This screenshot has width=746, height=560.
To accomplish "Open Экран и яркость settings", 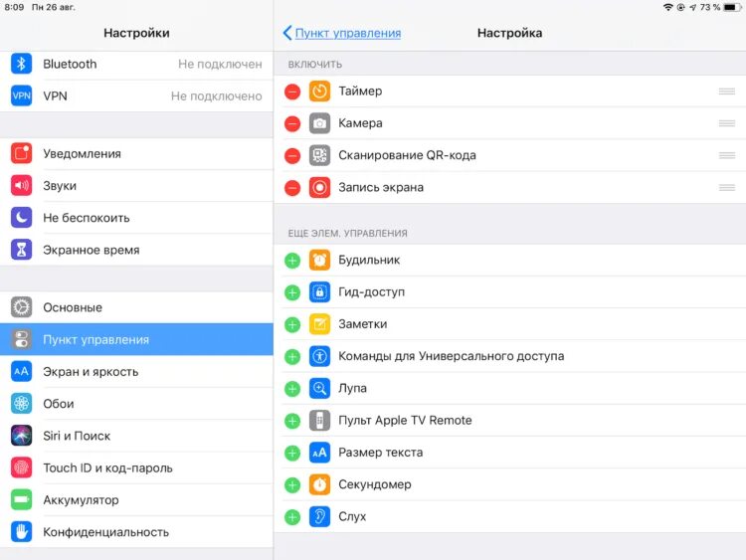I will coord(91,372).
